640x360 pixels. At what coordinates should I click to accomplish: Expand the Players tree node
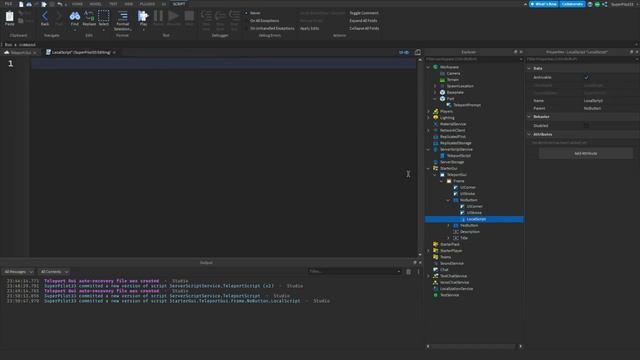point(428,111)
